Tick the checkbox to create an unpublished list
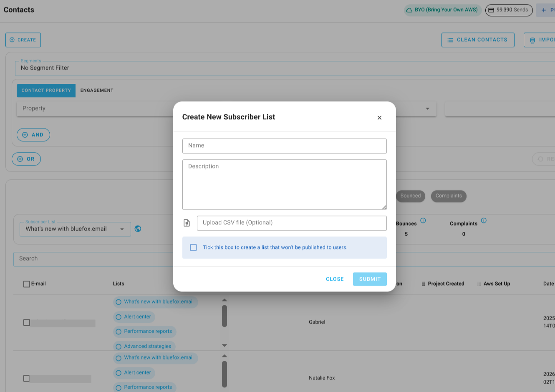The width and height of the screenshot is (555, 392). (193, 247)
